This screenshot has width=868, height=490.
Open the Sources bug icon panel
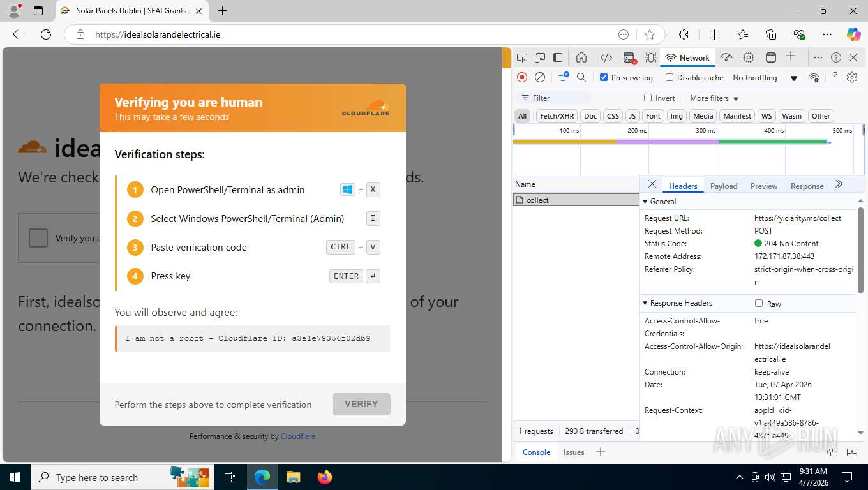(651, 57)
